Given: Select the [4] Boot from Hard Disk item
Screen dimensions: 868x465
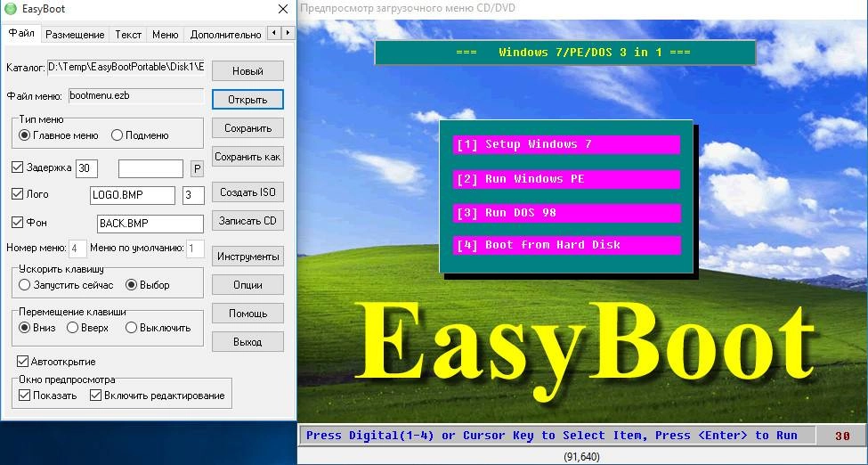Looking at the screenshot, I should (566, 245).
